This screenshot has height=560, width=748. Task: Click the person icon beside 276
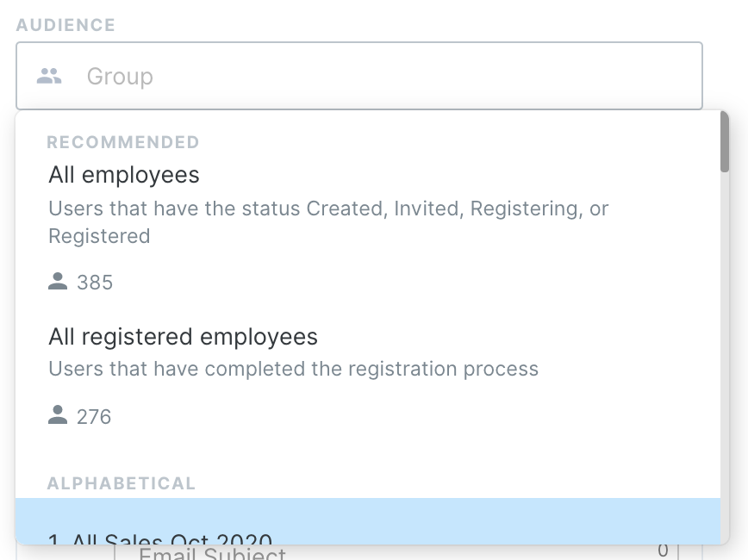[x=58, y=414]
